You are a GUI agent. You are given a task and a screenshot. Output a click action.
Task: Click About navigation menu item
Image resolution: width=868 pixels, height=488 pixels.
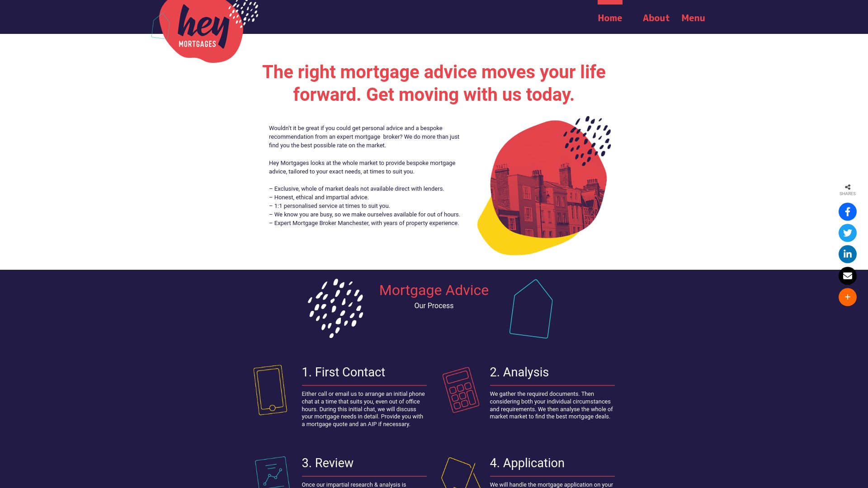click(656, 18)
